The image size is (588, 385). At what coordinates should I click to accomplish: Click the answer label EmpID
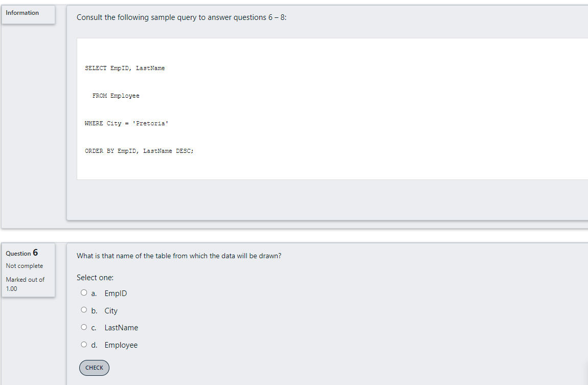(x=116, y=293)
